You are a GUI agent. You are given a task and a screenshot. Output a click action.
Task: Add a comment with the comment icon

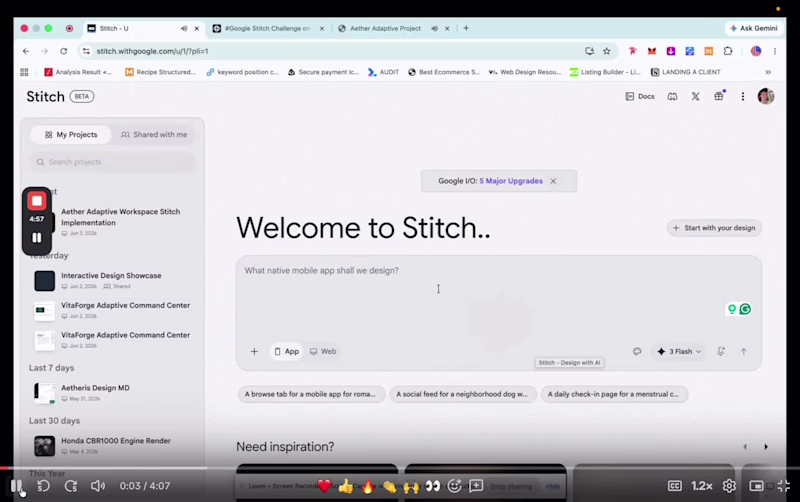point(476,486)
